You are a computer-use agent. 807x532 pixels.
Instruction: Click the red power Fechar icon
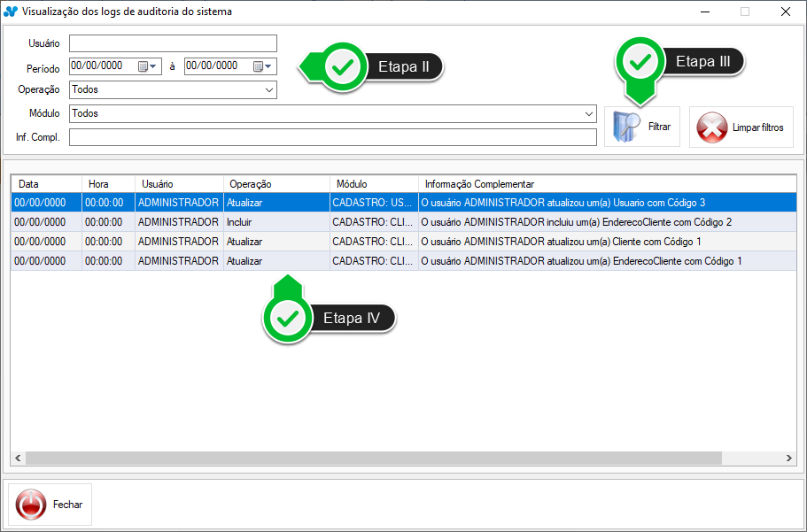[31, 505]
